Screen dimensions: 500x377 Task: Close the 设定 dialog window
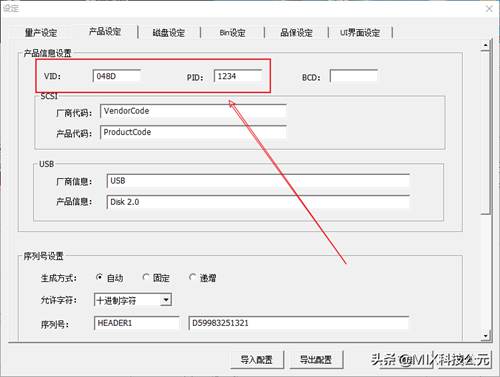489,9
